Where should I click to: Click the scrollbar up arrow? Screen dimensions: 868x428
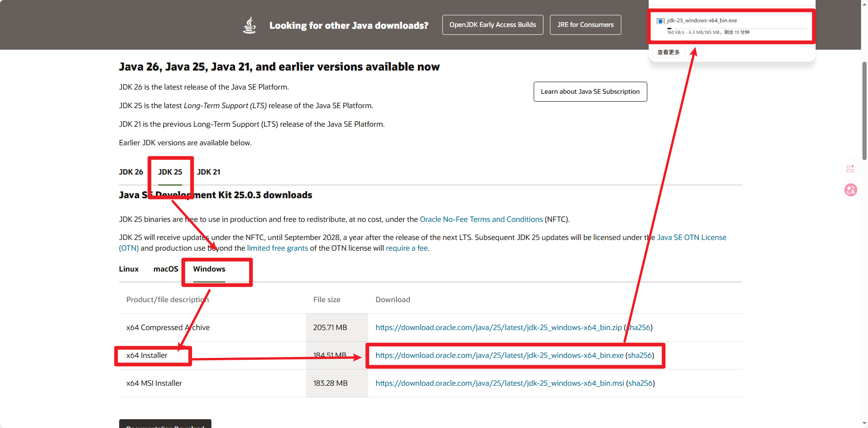(x=864, y=3)
